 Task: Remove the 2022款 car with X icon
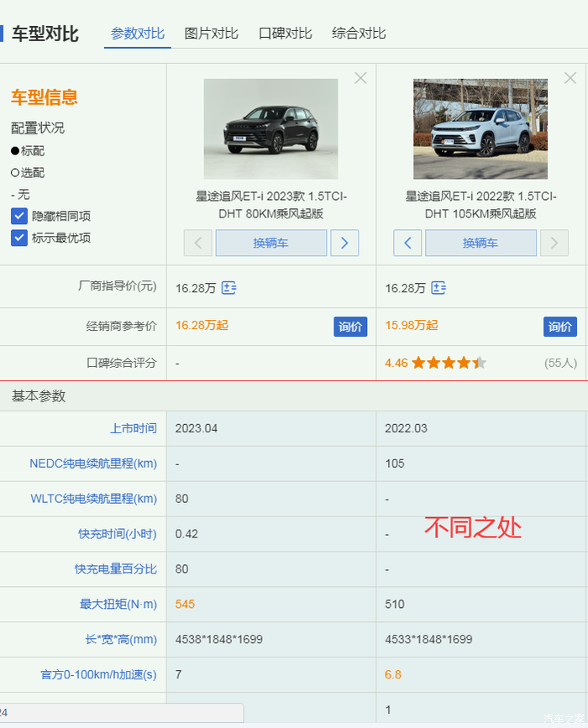click(x=570, y=78)
